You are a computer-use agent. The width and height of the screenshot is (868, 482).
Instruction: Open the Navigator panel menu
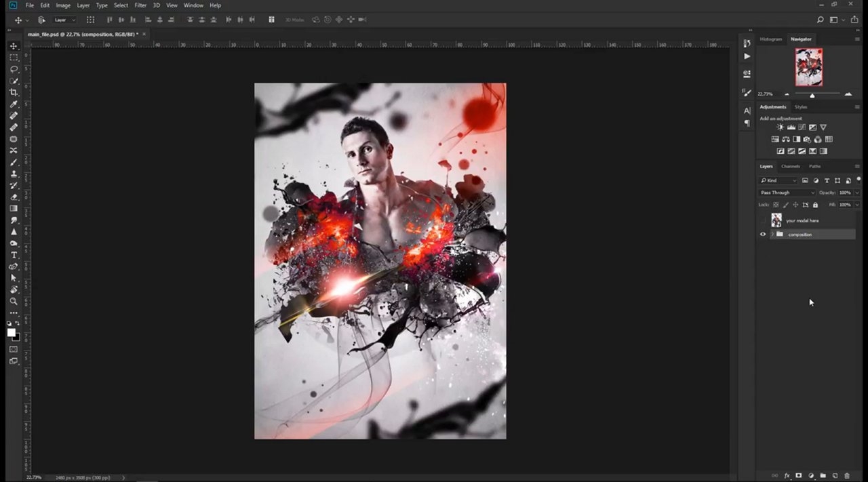pos(857,39)
